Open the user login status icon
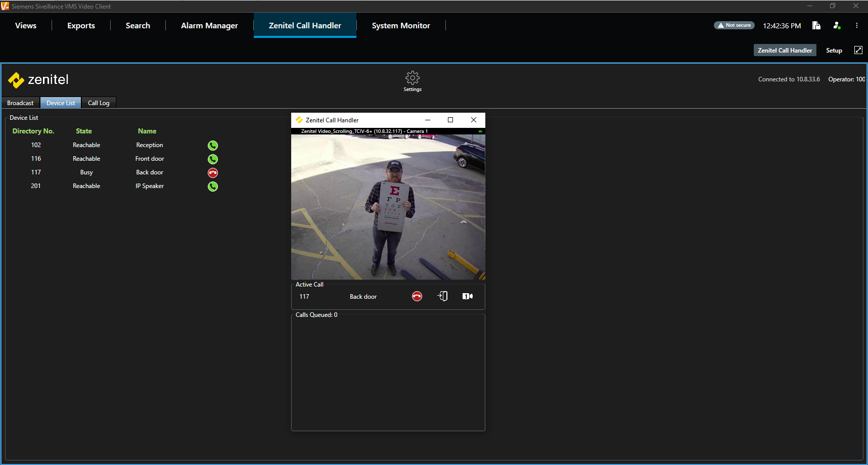The height and width of the screenshot is (465, 868). (837, 25)
